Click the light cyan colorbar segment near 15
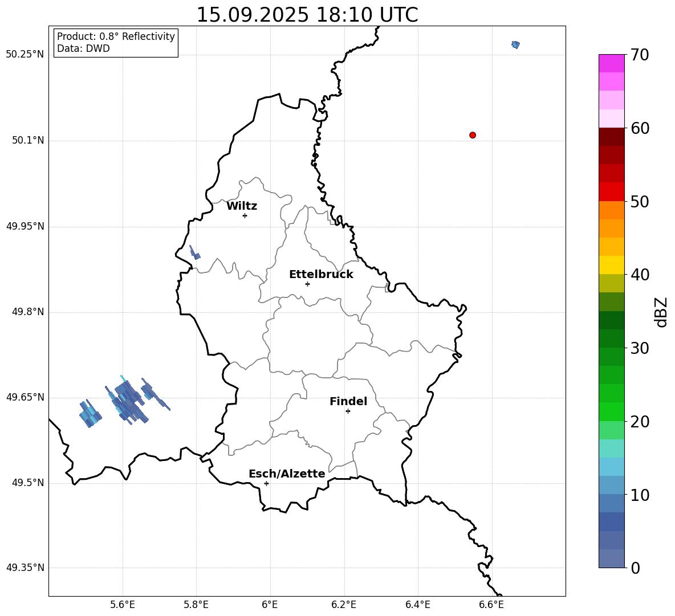This screenshot has width=675, height=616. tap(612, 448)
